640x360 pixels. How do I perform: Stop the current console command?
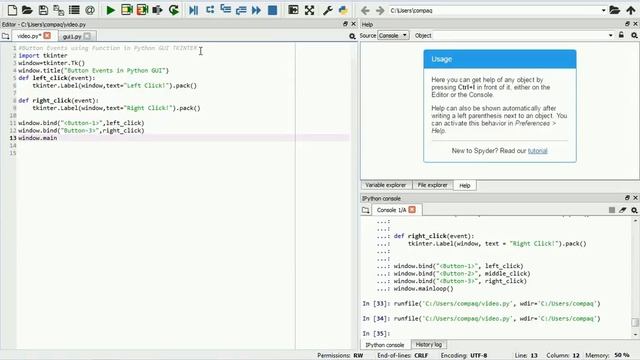pos(611,210)
